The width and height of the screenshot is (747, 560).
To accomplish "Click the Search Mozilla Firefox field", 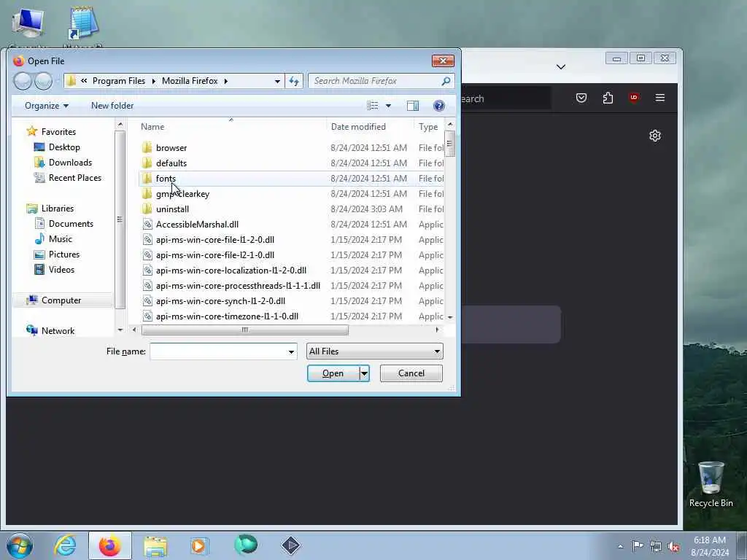I will (x=374, y=81).
